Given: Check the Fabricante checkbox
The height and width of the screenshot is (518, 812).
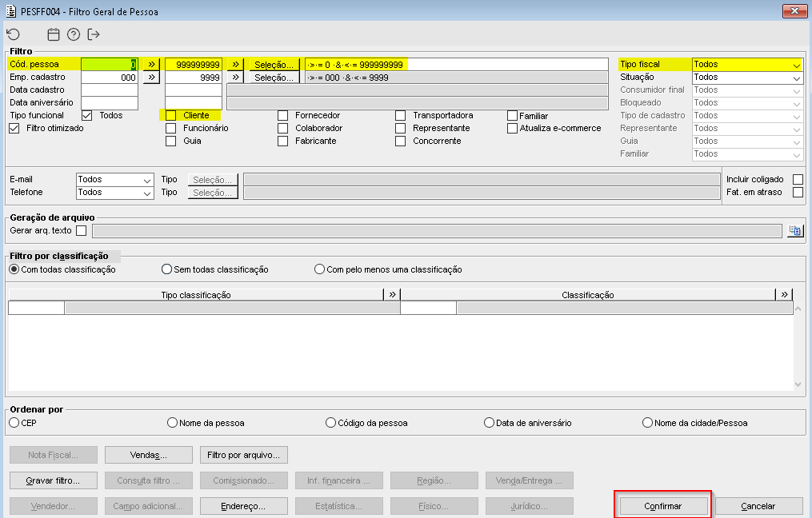Looking at the screenshot, I should coord(282,141).
